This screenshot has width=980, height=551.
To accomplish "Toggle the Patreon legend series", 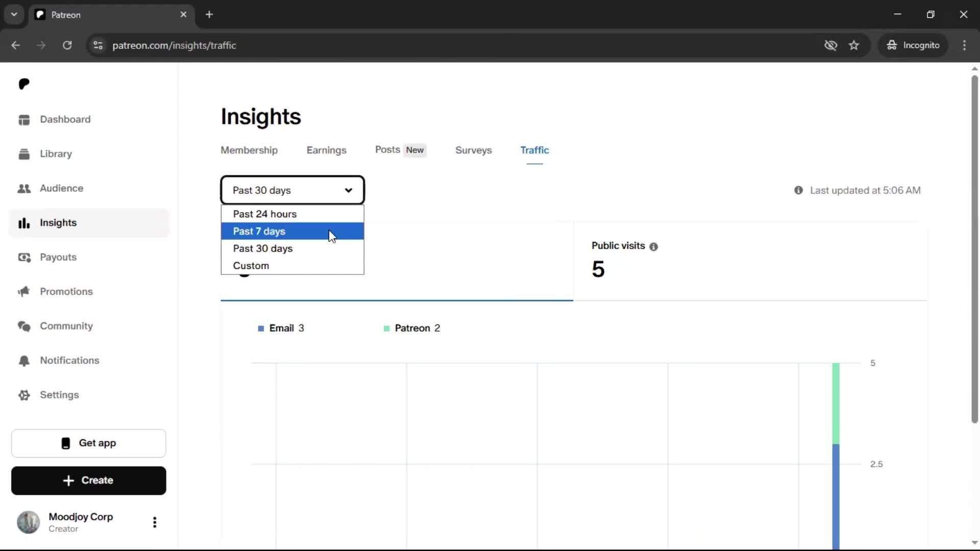I will point(412,329).
